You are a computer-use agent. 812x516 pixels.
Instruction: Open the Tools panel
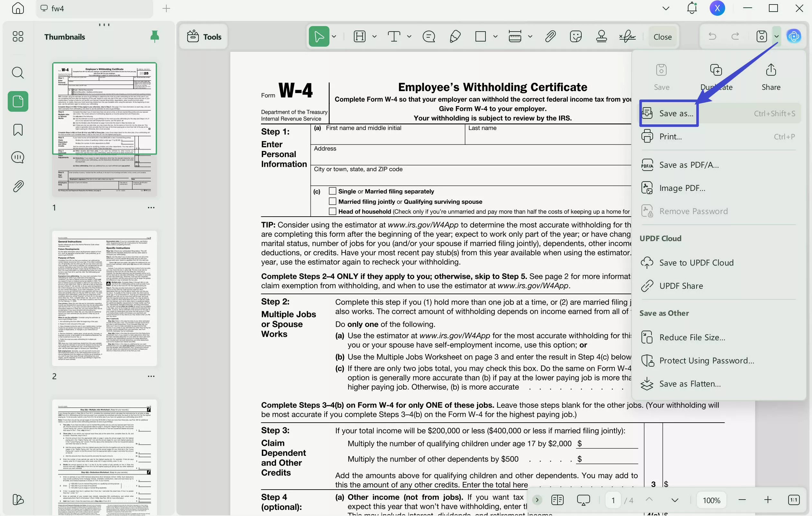203,36
